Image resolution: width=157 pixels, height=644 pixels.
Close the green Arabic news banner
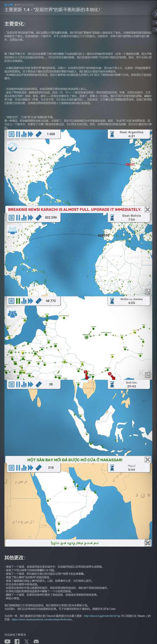148,542
